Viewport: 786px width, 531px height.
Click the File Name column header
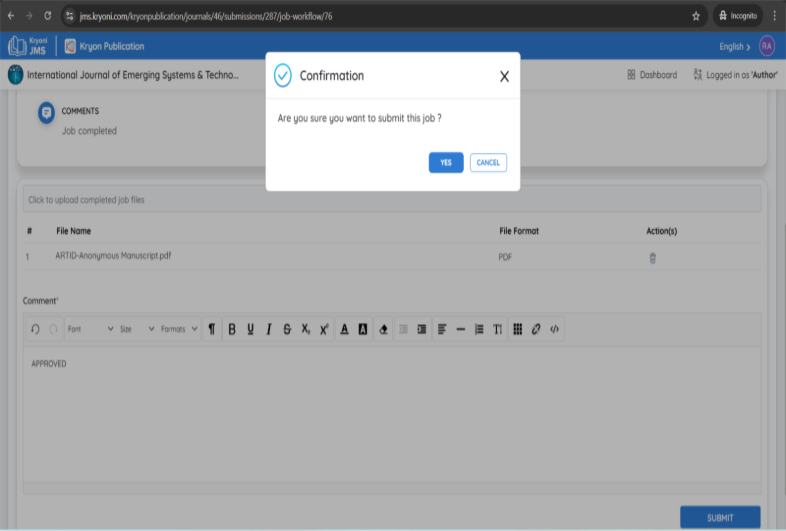click(x=74, y=231)
